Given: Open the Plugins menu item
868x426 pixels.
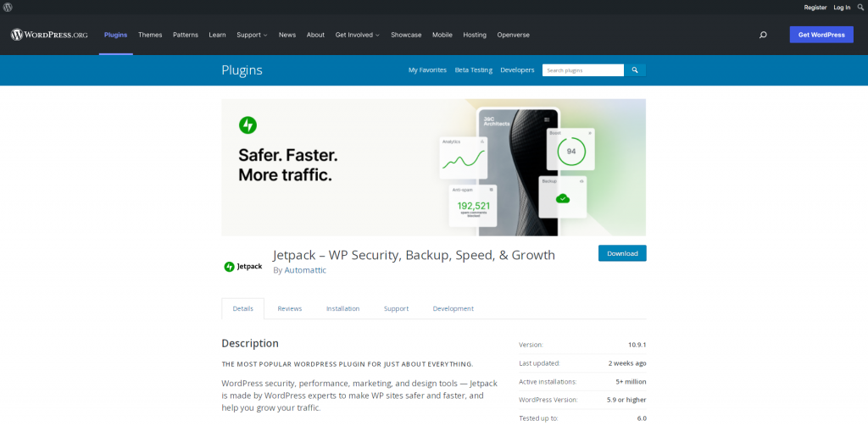Looking at the screenshot, I should (115, 35).
